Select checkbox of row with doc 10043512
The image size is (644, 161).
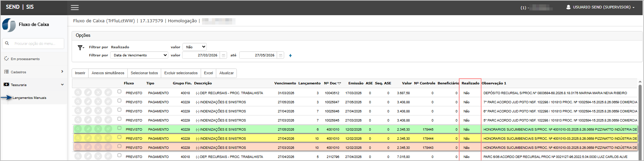[119, 91]
